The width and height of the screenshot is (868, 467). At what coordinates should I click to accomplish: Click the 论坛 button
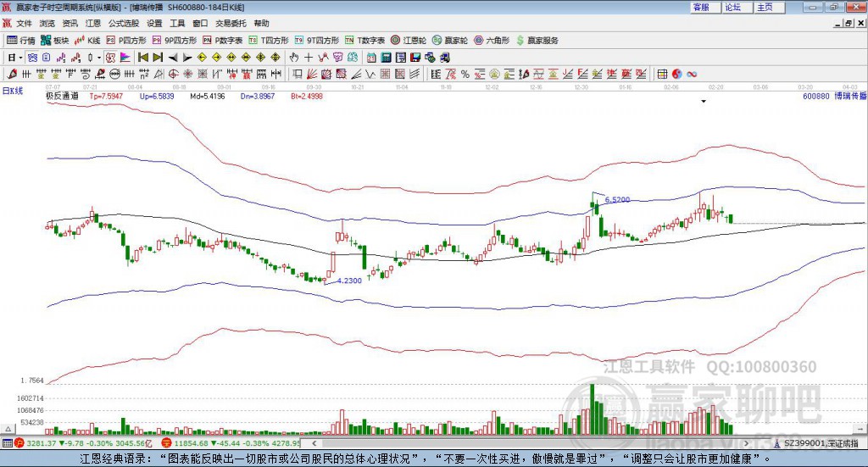point(733,7)
